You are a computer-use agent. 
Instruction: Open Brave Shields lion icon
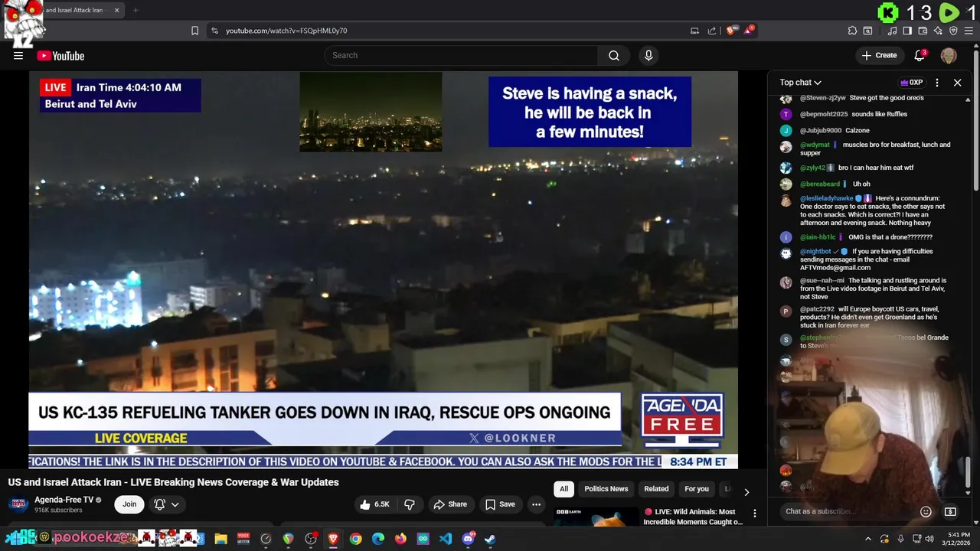[x=732, y=31]
